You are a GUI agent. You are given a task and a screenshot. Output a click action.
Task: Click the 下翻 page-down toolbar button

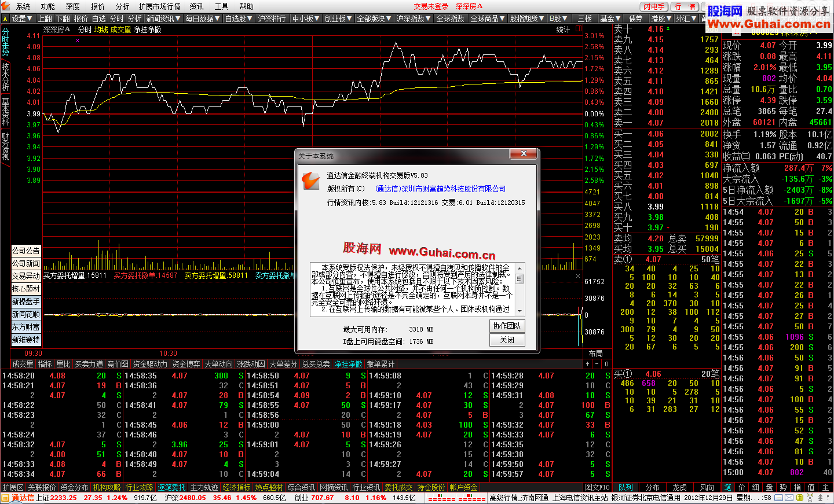point(63,19)
